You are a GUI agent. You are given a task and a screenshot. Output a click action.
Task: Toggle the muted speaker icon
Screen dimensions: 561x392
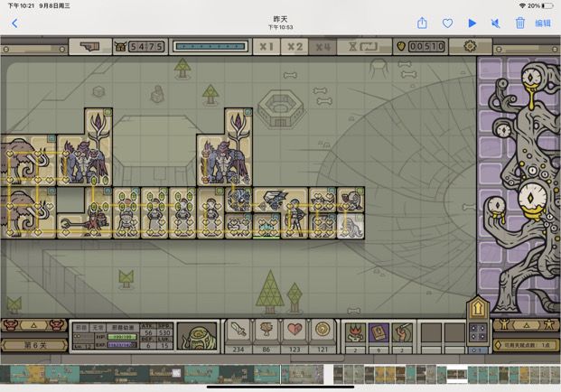[496, 23]
